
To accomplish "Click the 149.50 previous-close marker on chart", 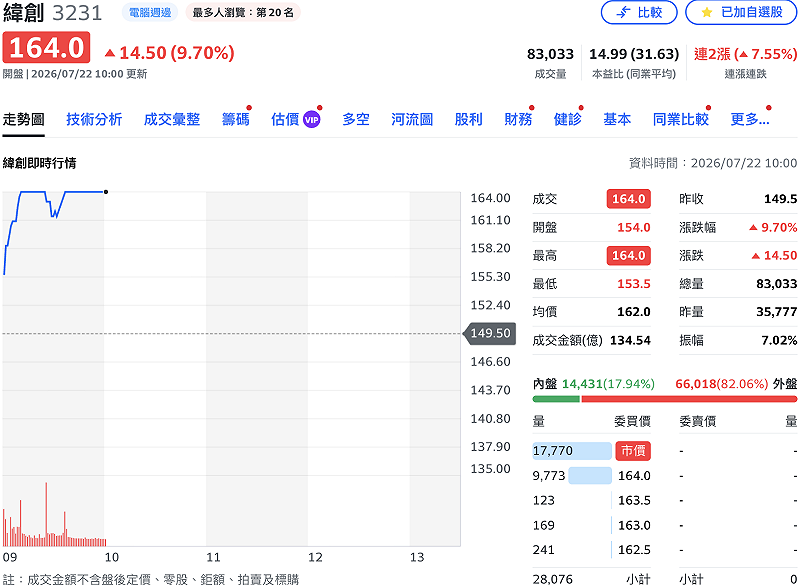I will (x=489, y=334).
